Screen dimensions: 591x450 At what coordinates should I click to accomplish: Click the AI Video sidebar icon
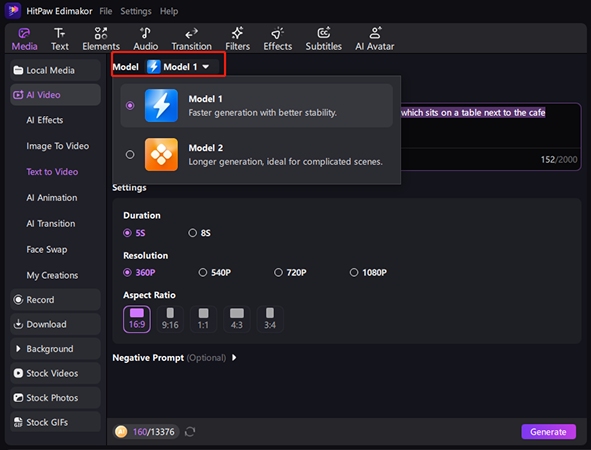[18, 95]
